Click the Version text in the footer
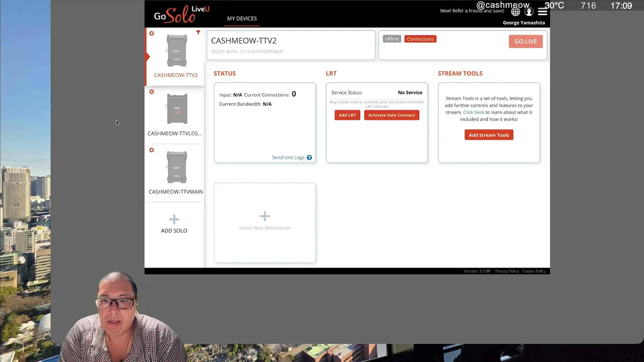This screenshot has height=362, width=644. [477, 271]
